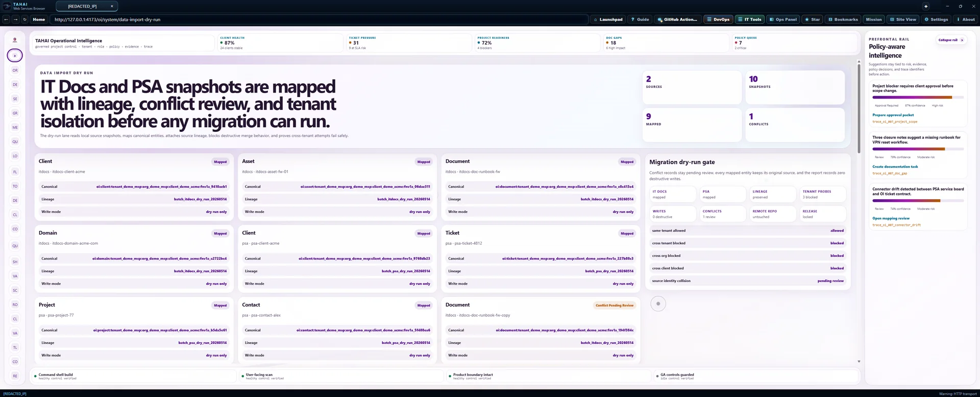Select the TL sidebar icon
Screen dimensions: 980x397
[x=15, y=347]
